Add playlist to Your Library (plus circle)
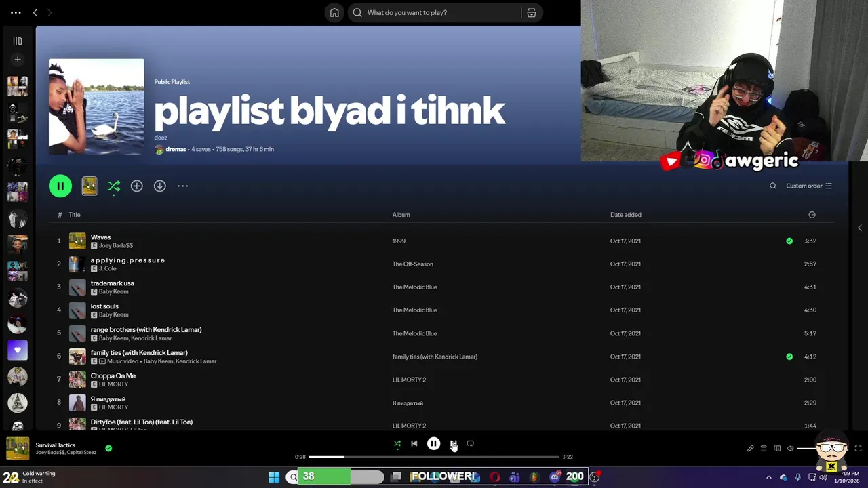This screenshot has width=868, height=488. (x=137, y=186)
